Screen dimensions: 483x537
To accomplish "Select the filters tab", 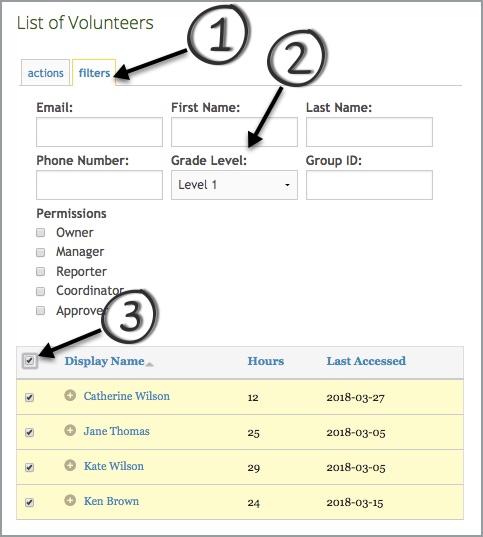I will [94, 73].
